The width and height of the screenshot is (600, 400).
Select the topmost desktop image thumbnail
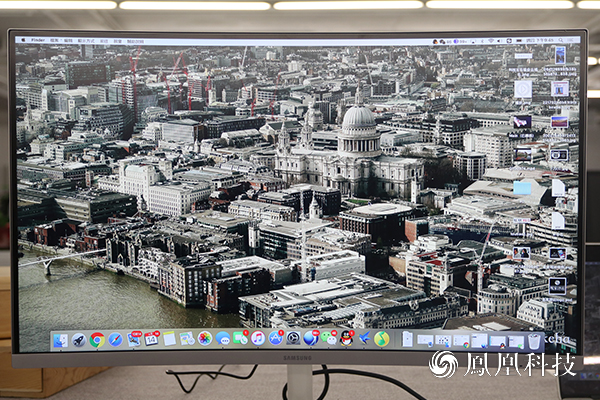(x=560, y=54)
